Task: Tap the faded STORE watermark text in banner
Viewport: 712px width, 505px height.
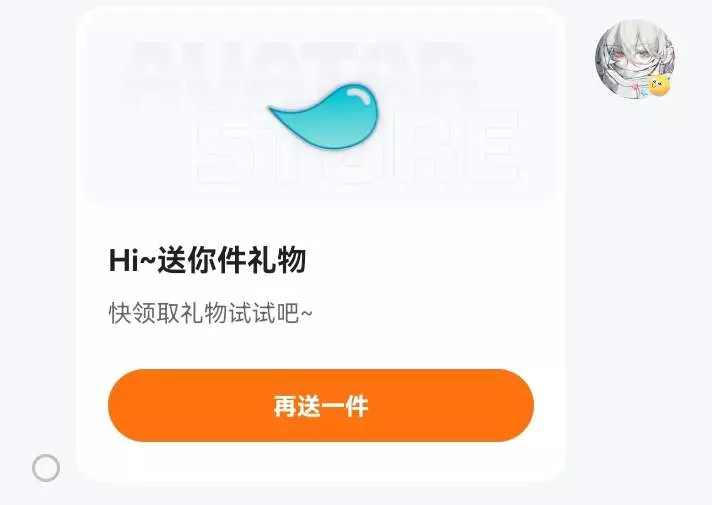Action: (359, 145)
